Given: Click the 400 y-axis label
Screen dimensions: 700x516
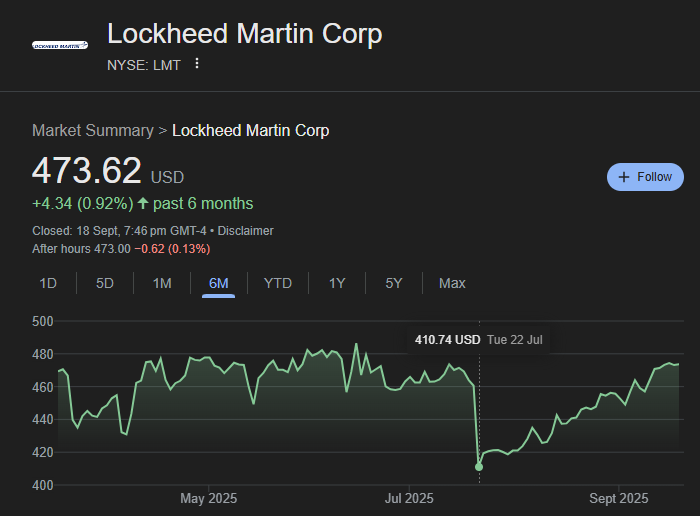Looking at the screenshot, I should tap(43, 485).
